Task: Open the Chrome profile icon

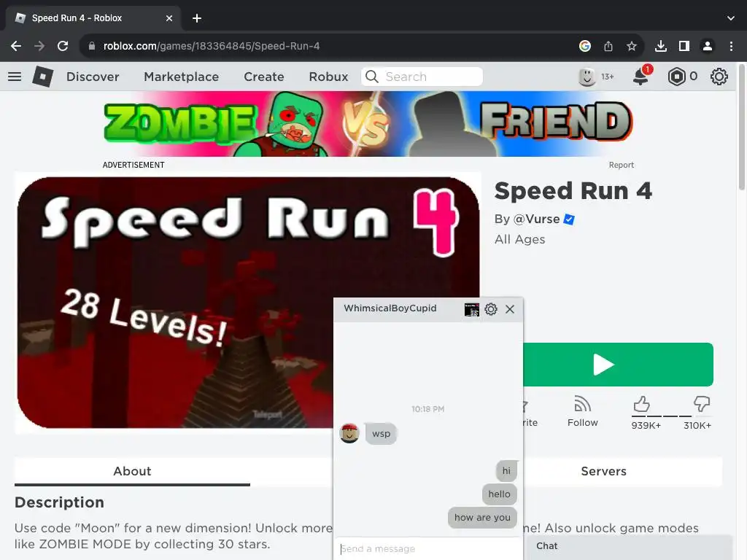Action: tap(708, 46)
